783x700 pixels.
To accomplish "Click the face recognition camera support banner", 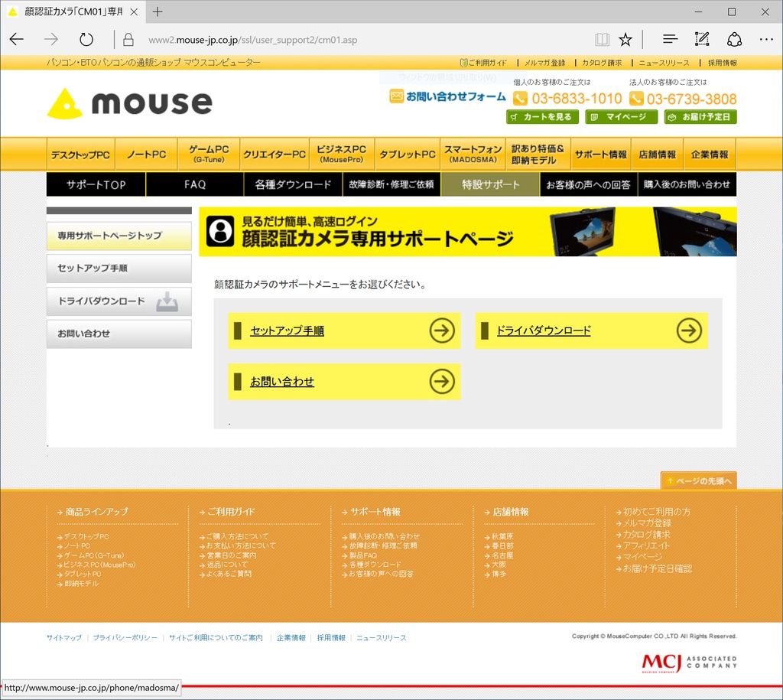I will (x=468, y=232).
